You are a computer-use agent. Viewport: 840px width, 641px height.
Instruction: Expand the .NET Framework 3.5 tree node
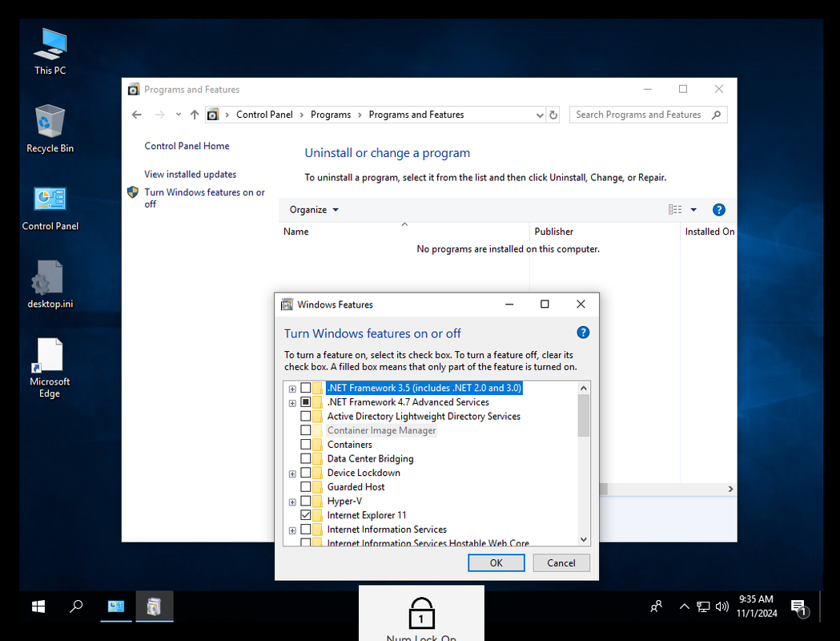(x=292, y=389)
